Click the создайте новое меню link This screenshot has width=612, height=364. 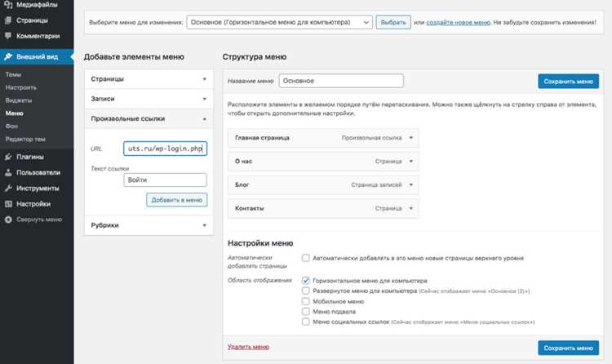pos(458,22)
